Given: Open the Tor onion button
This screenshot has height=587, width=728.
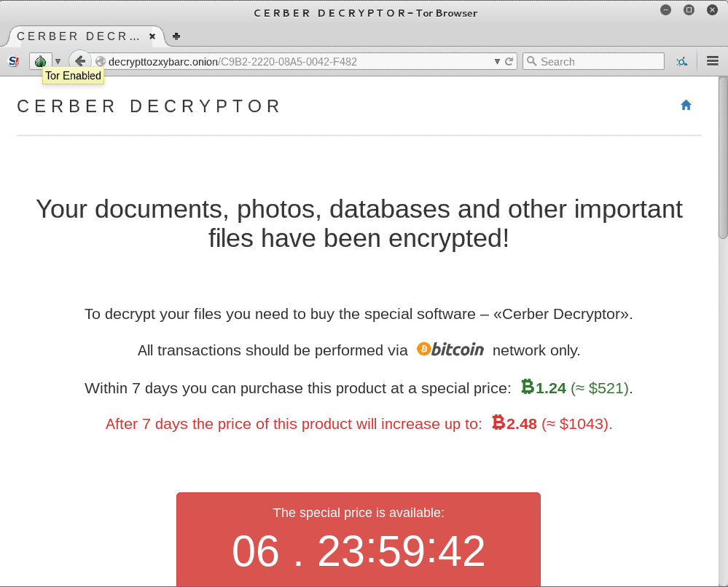Looking at the screenshot, I should point(41,61).
